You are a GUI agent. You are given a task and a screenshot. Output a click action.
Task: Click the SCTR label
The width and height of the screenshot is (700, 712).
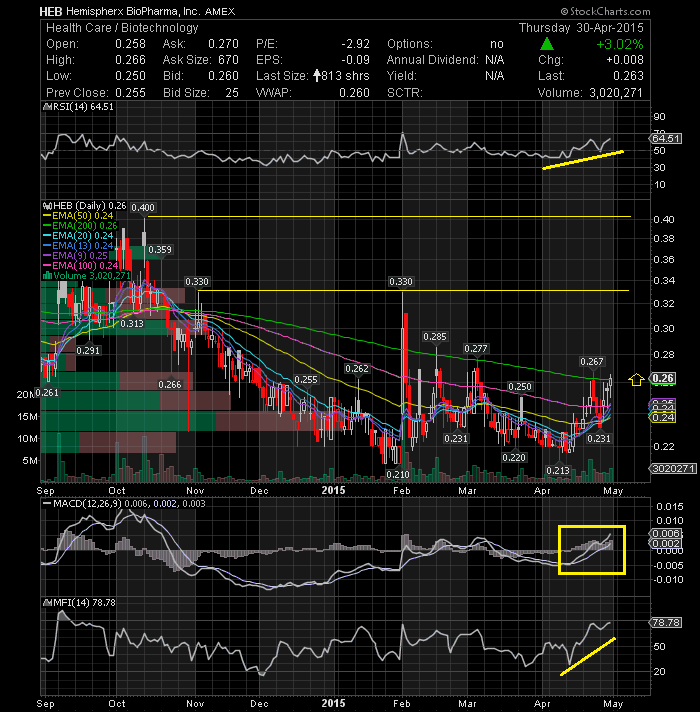pos(404,93)
